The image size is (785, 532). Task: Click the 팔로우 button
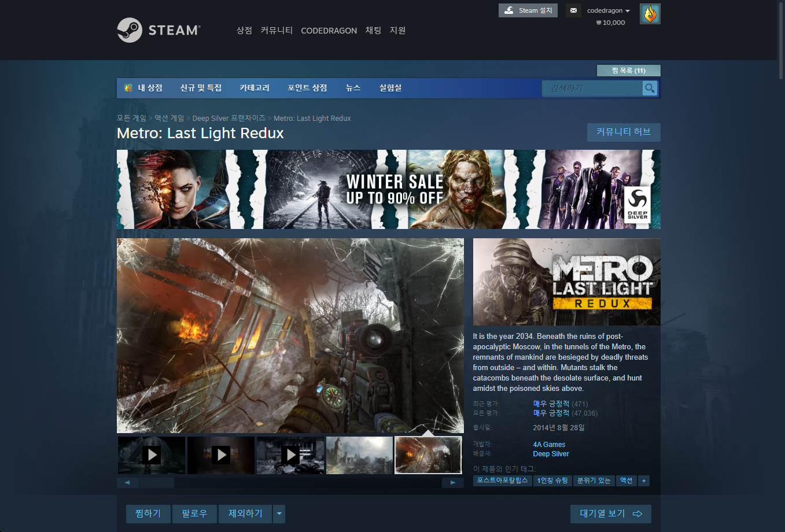194,513
